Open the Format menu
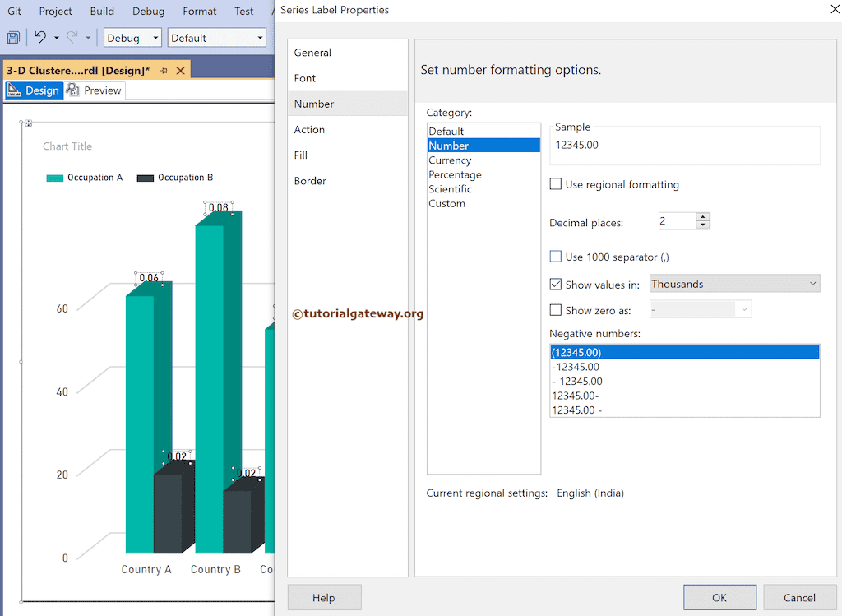The image size is (842, 616). coord(199,11)
